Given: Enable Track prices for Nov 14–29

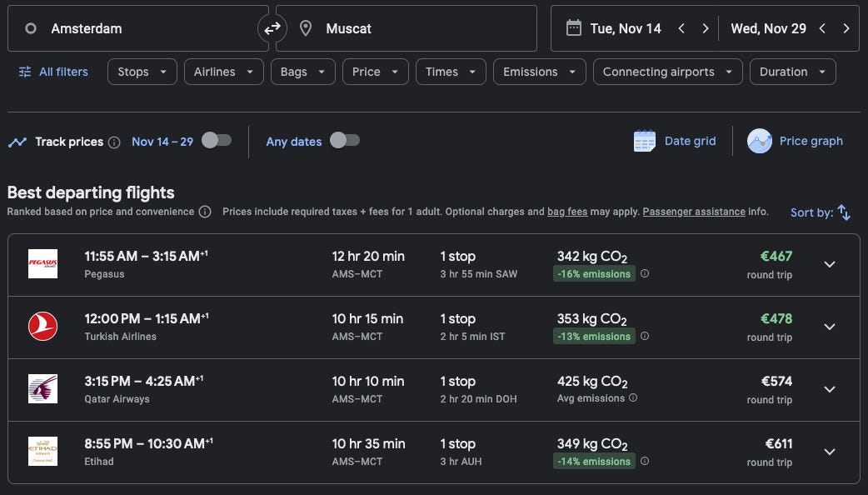Looking at the screenshot, I should pyautogui.click(x=216, y=141).
